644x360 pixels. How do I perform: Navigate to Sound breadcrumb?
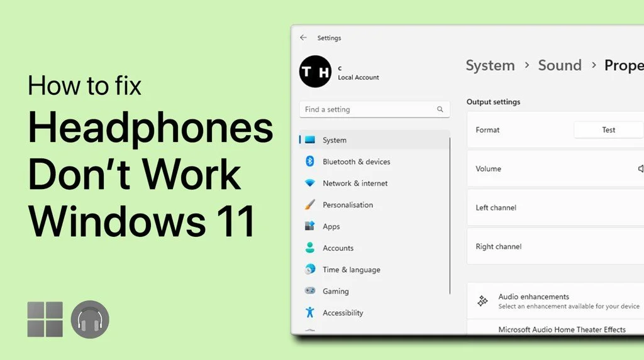tap(560, 65)
